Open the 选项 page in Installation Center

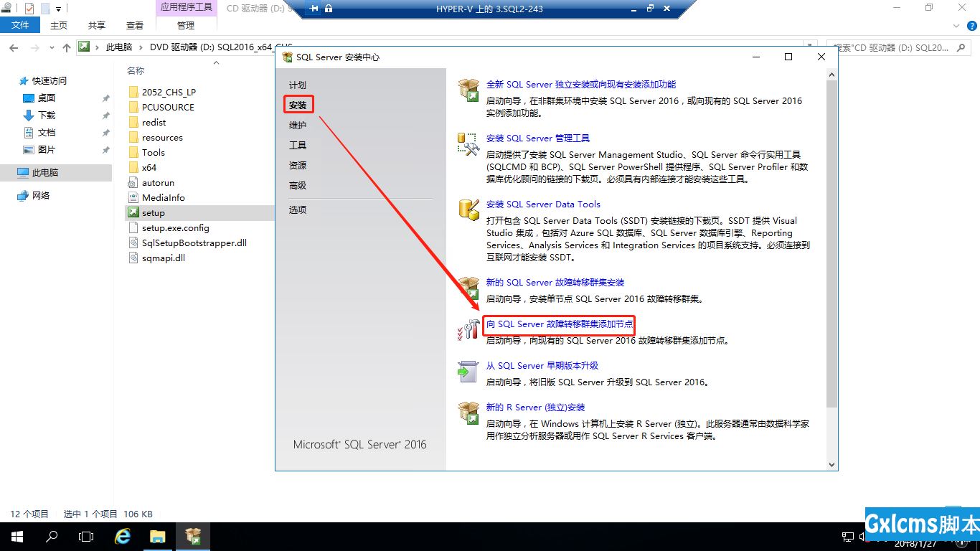(298, 210)
